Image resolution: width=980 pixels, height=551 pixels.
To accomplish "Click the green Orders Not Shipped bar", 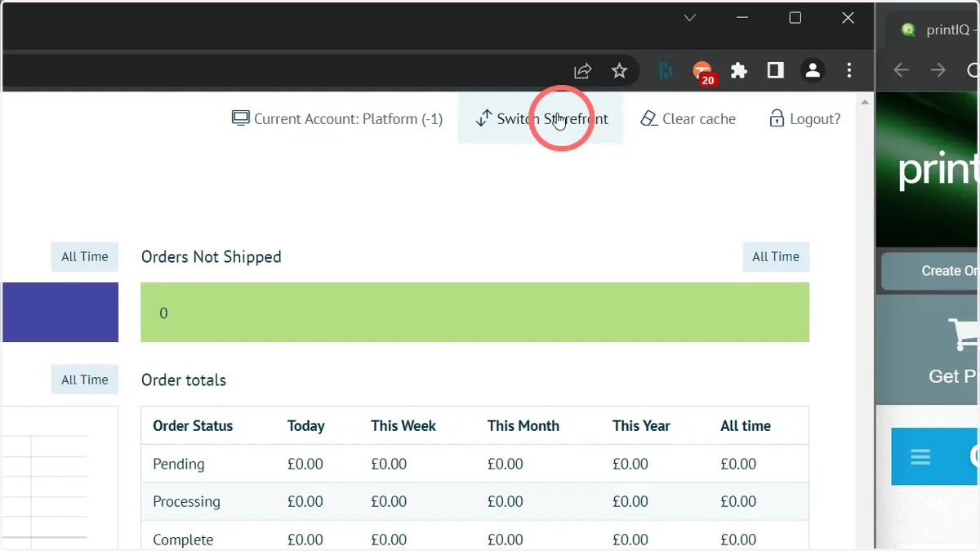I will point(474,313).
